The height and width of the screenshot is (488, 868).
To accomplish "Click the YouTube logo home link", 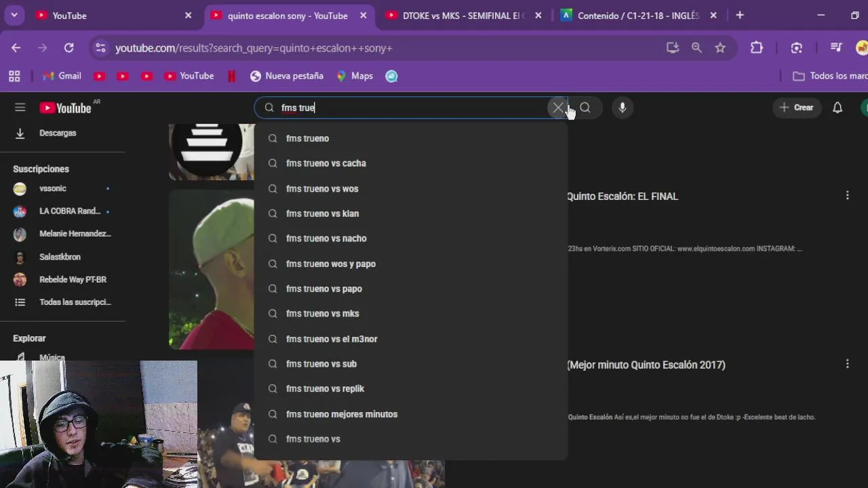I will (x=65, y=108).
